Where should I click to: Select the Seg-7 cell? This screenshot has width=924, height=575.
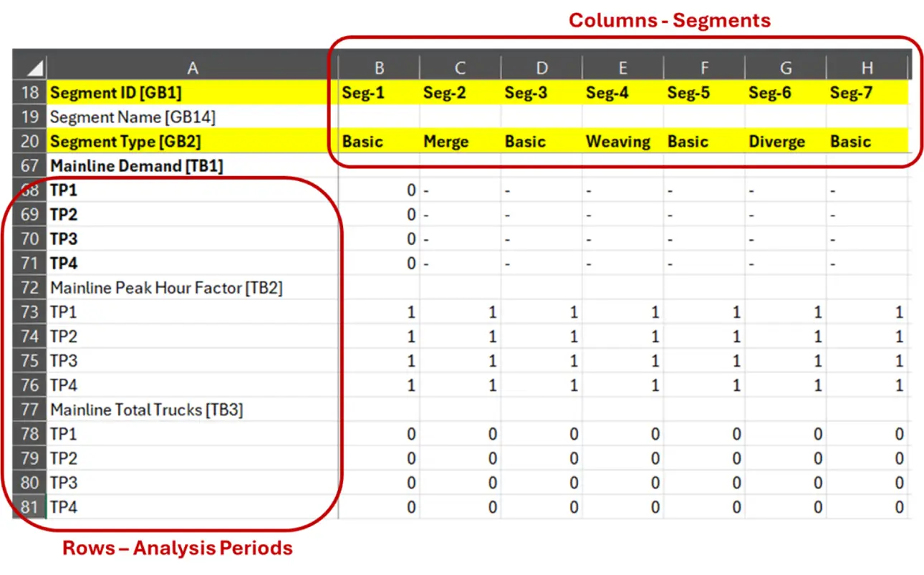[867, 92]
